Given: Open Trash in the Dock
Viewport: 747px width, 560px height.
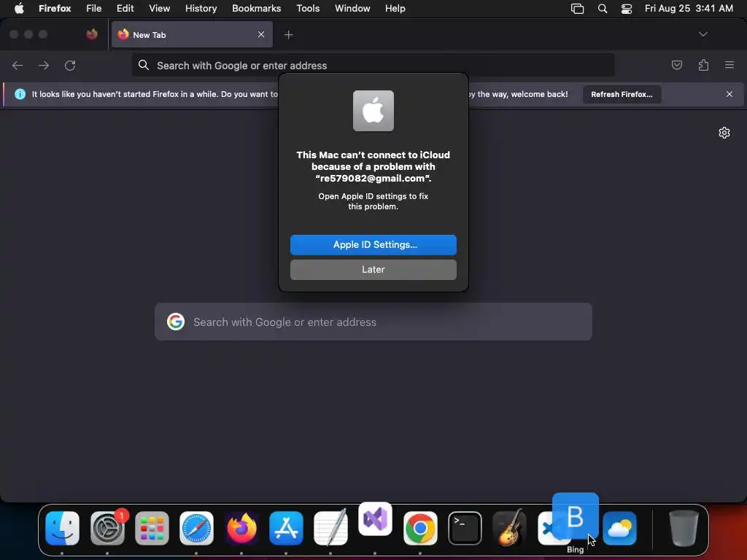Looking at the screenshot, I should pyautogui.click(x=684, y=528).
